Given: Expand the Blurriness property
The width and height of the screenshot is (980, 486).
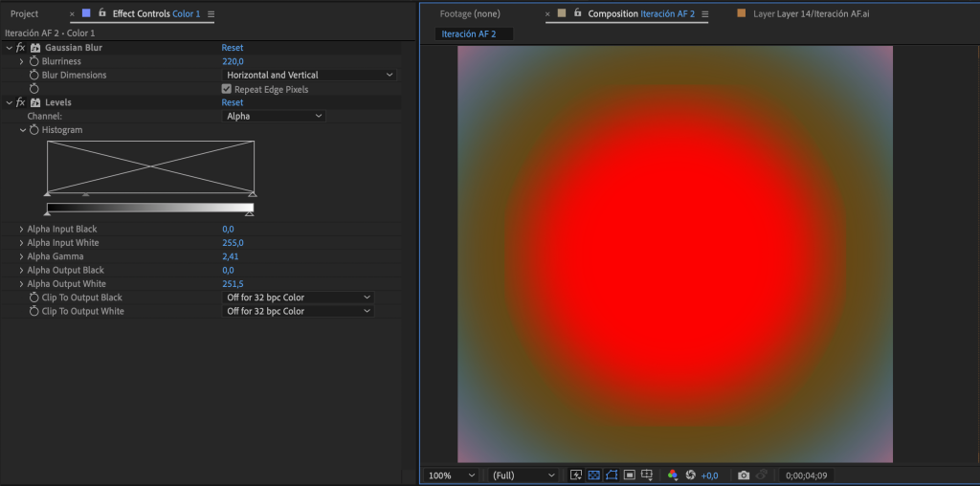Looking at the screenshot, I should (21, 61).
